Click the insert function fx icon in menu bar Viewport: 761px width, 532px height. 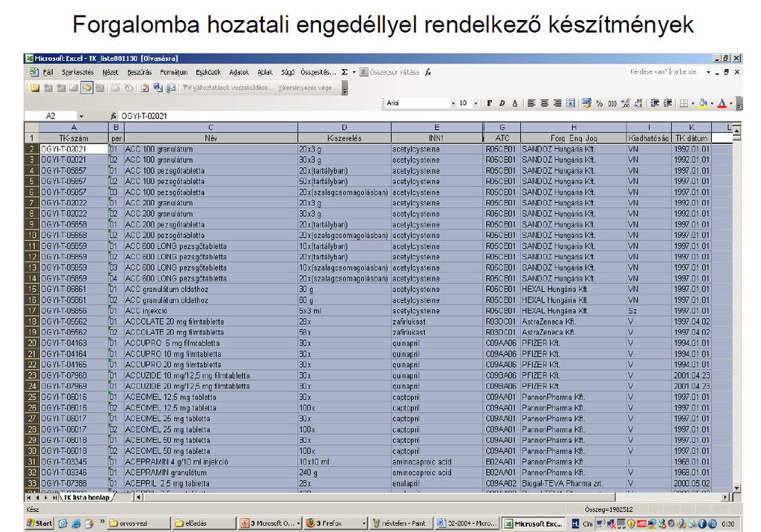point(428,72)
